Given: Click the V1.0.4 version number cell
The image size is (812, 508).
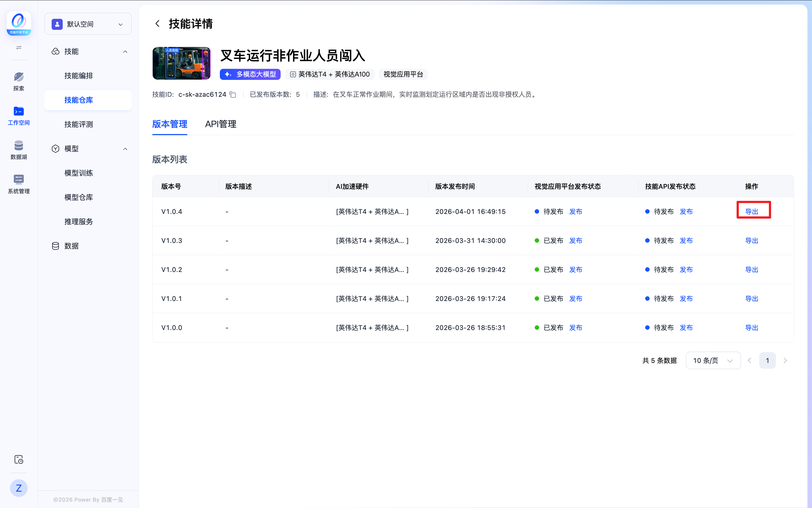Looking at the screenshot, I should (172, 212).
